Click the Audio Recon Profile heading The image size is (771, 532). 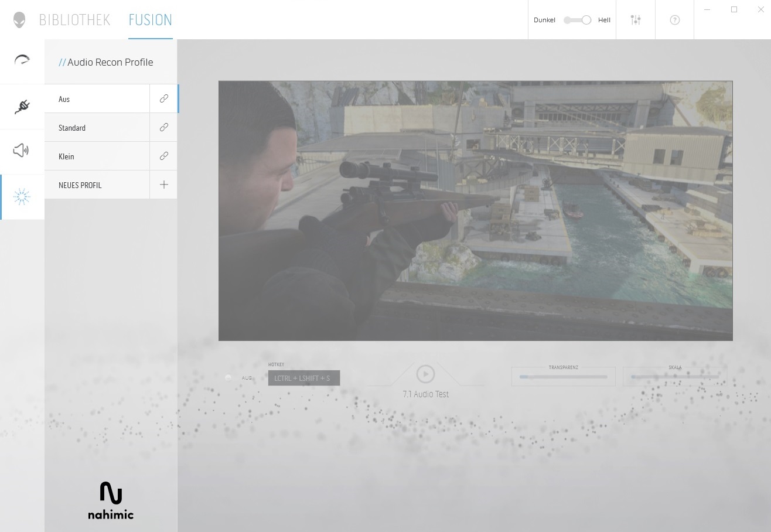[x=106, y=62]
